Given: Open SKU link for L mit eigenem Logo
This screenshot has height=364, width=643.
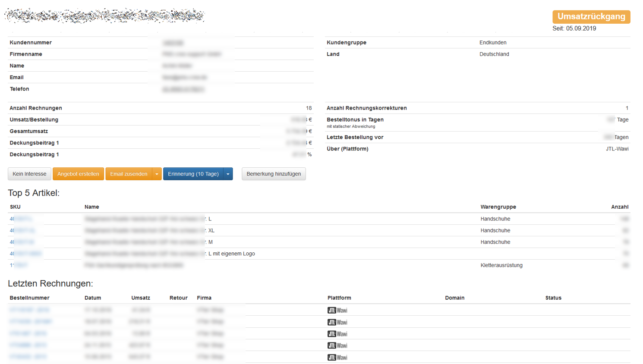Looking at the screenshot, I should coord(25,254).
